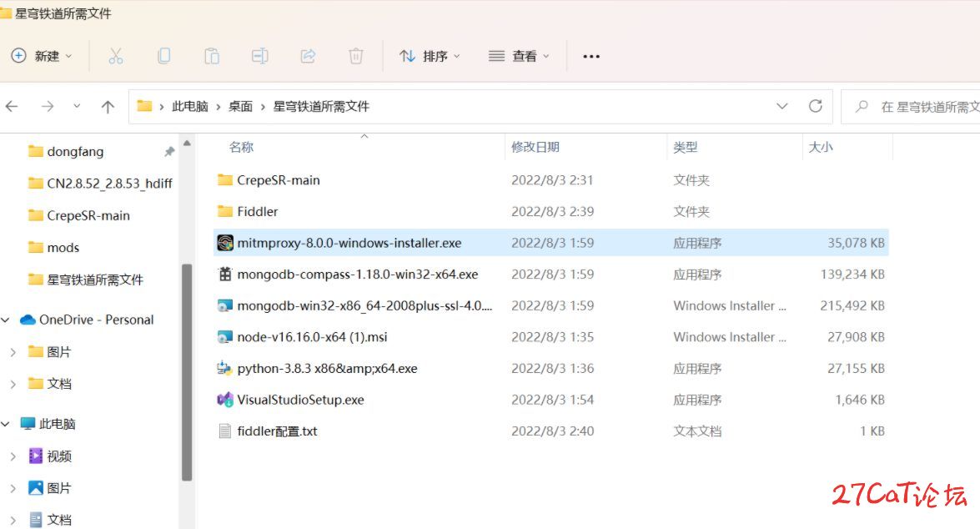Expand 文档 under OneDrive
Screen dimensions: 980x529
tap(13, 384)
